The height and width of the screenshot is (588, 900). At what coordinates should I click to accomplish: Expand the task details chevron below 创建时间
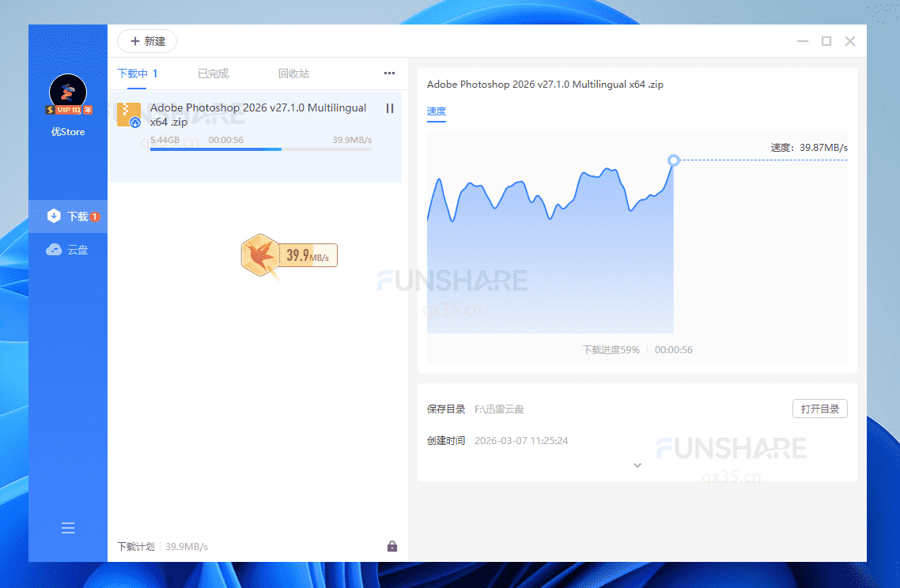tap(637, 465)
